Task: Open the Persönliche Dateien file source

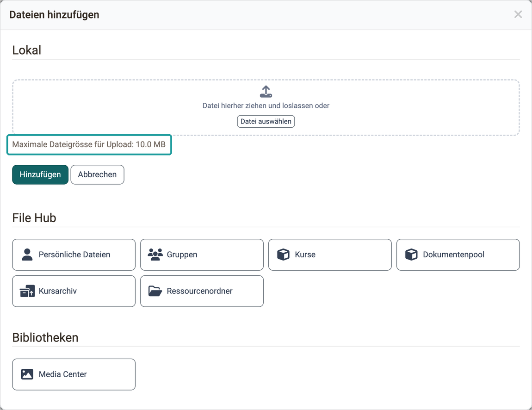Action: [x=74, y=255]
